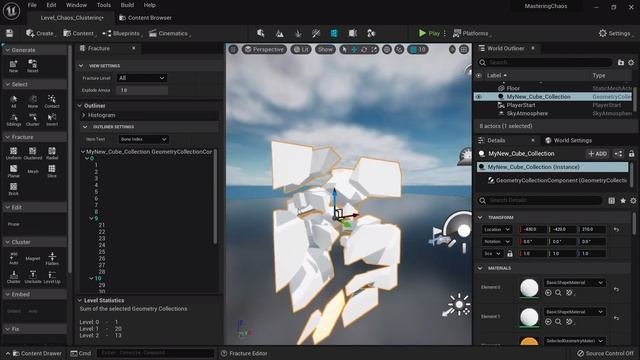Use the Select None tool
Screen dimensions: 640x360
pyautogui.click(x=33, y=101)
